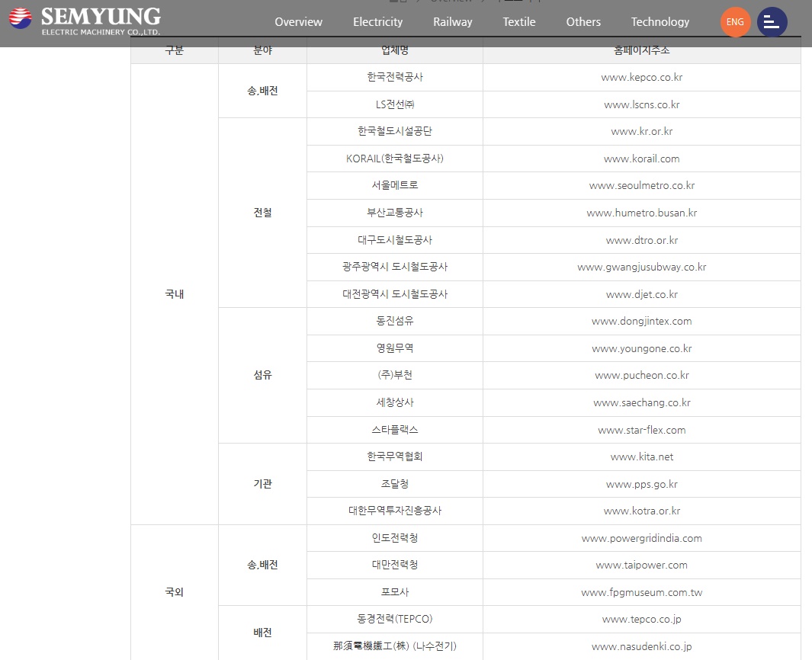Open www.pucheon.co.kr link
The width and height of the screenshot is (812, 660).
coord(642,375)
